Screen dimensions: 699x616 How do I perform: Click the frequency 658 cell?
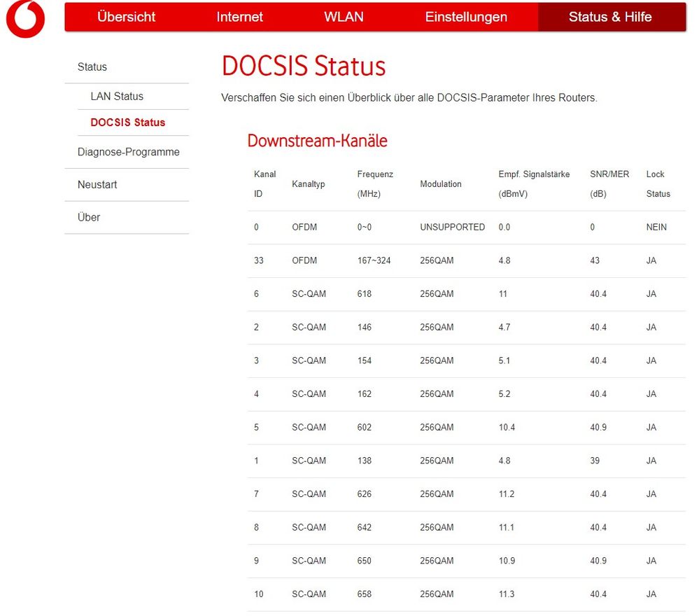pos(365,594)
